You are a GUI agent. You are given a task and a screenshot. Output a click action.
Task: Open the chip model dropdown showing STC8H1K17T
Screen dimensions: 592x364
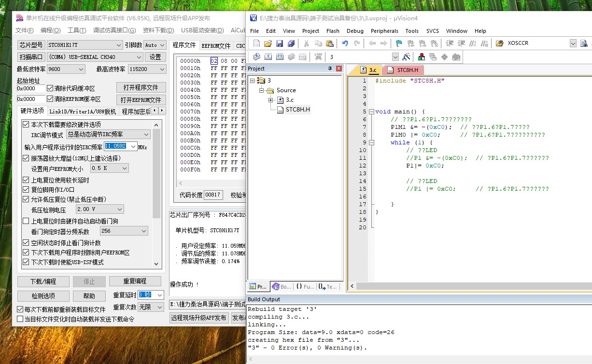(85, 45)
